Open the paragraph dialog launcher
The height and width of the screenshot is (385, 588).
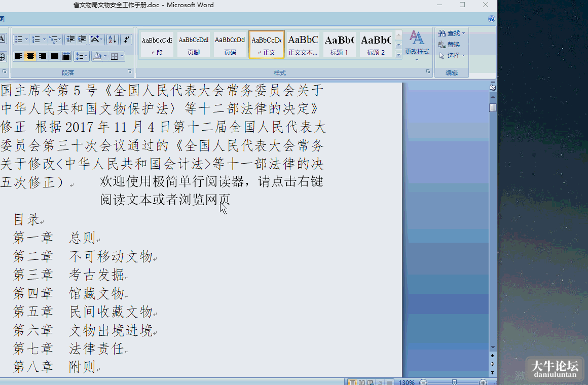click(129, 71)
